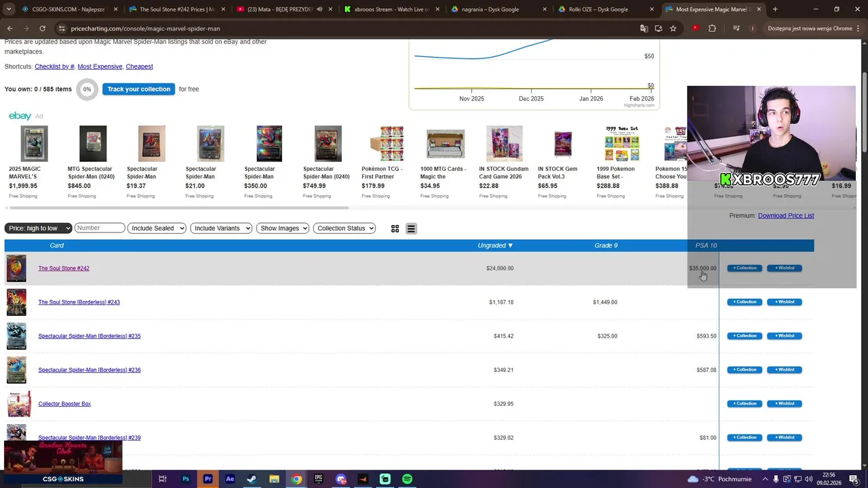
Task: Click the Cheapest shortcut link
Action: [x=139, y=66]
